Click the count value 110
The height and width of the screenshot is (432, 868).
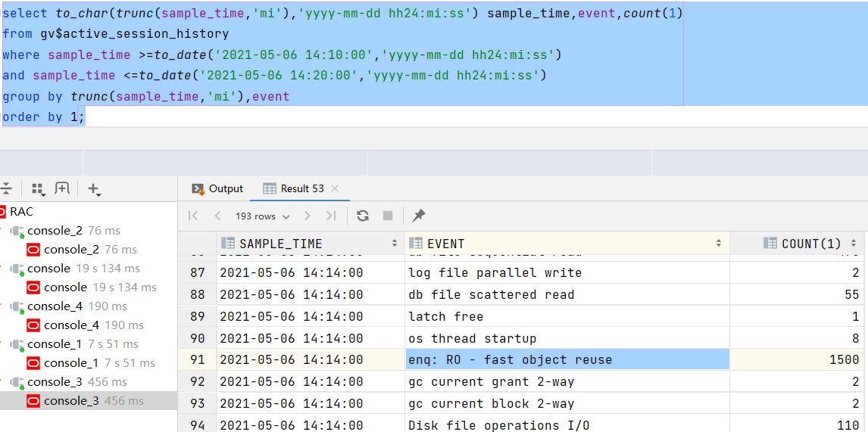coord(848,425)
